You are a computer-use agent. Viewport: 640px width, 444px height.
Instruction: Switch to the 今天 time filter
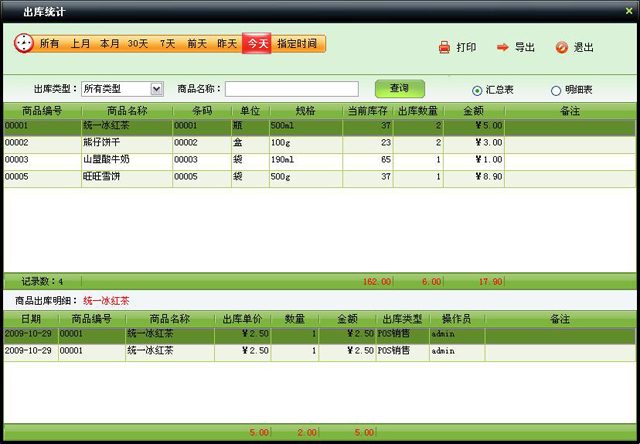click(257, 44)
